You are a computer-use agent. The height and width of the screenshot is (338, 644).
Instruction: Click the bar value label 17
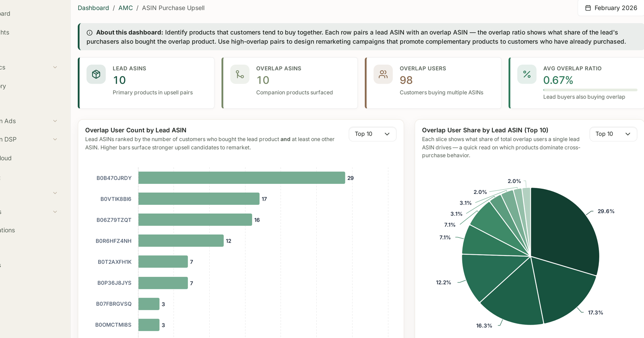coord(264,199)
